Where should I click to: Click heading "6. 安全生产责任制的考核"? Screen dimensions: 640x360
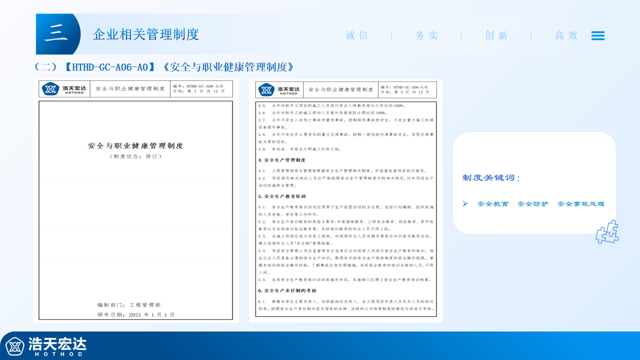287,291
